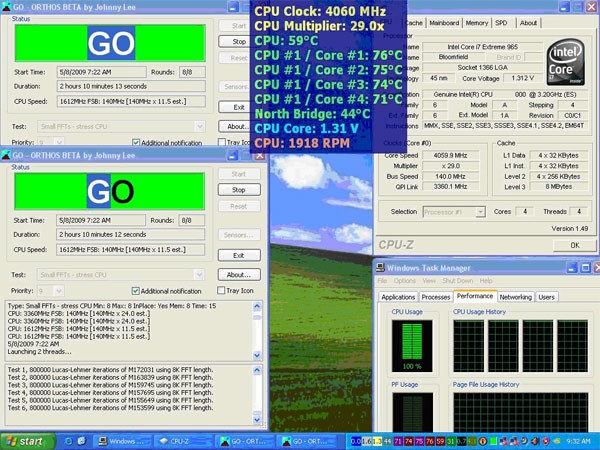Click the CPU Usage 100 % meter
600x450 pixels.
(x=412, y=346)
